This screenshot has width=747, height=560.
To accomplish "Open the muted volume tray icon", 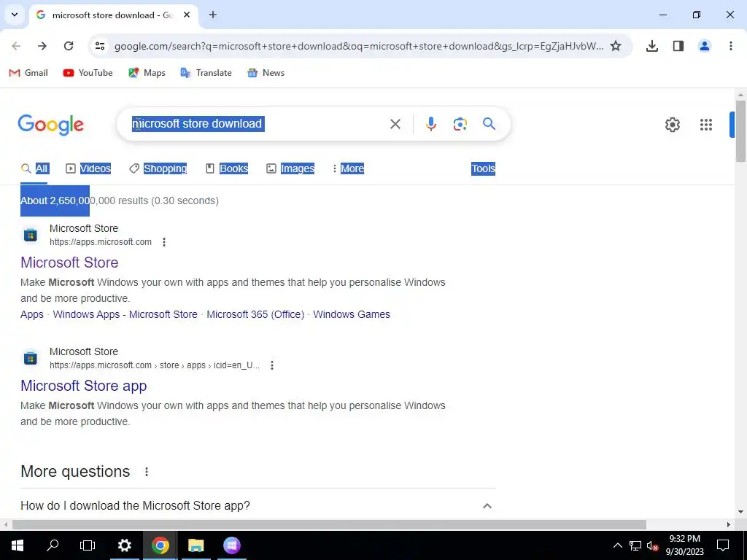I will tap(652, 545).
